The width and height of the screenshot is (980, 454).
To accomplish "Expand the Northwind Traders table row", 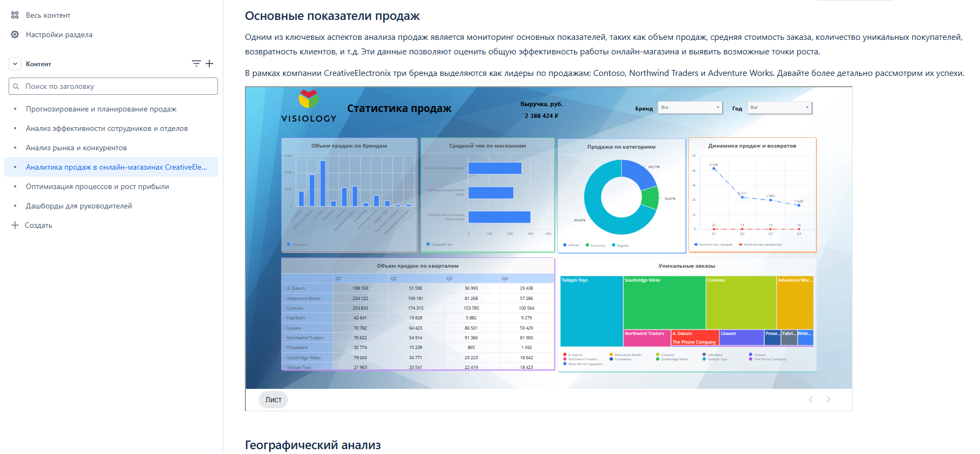I will [284, 338].
